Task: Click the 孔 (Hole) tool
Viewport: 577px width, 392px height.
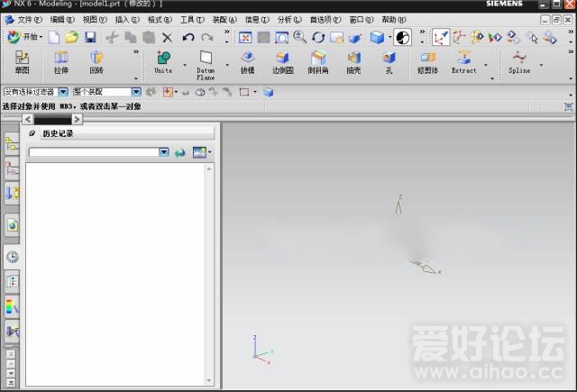Action: click(389, 61)
